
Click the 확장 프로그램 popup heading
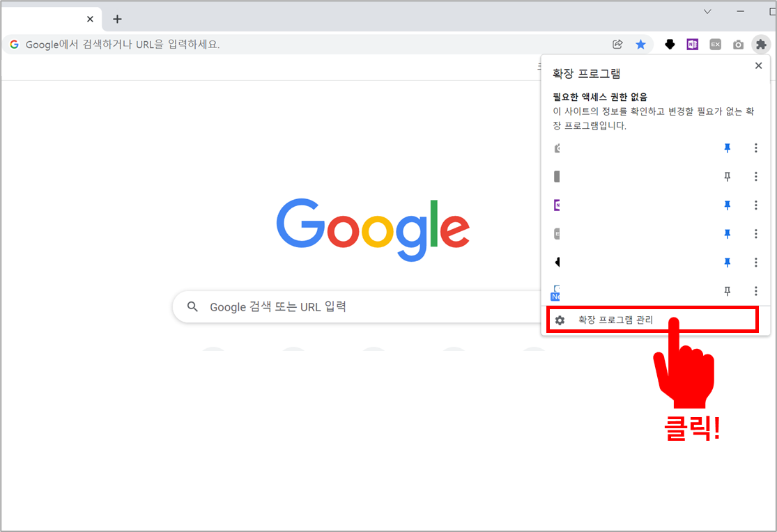587,74
